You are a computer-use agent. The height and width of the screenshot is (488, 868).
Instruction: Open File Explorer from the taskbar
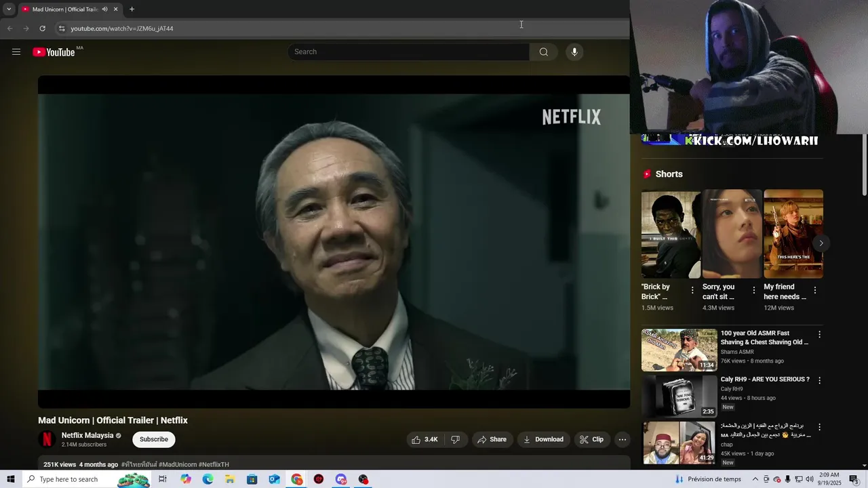[230, 479]
